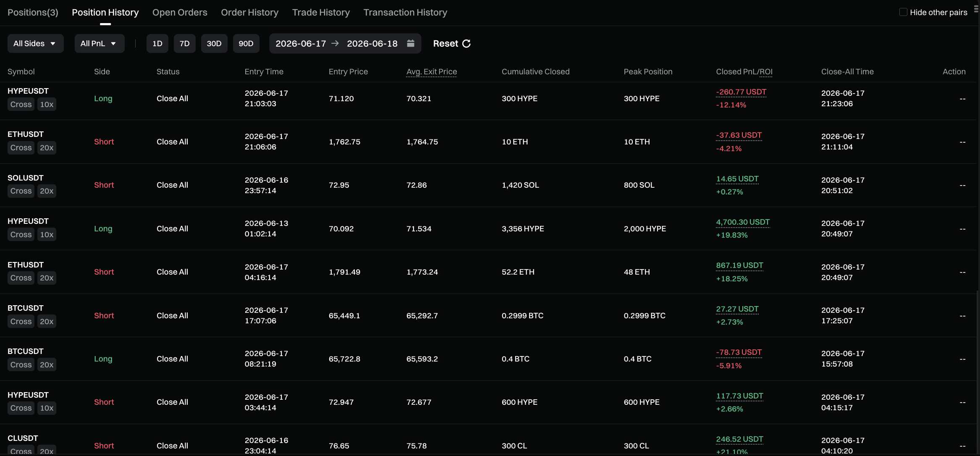Open the 117.73 USDT PnL details

coord(739,396)
